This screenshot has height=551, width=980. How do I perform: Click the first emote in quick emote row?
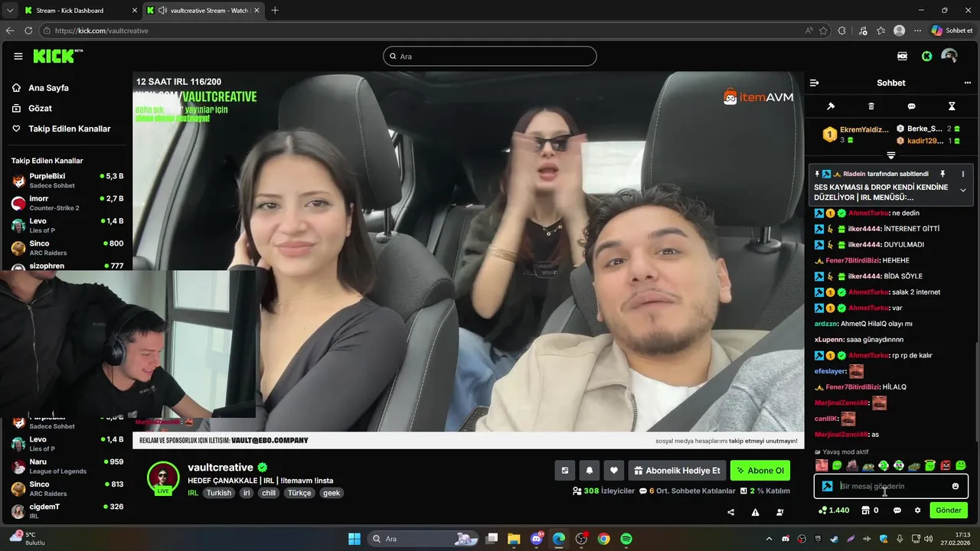coord(822,465)
